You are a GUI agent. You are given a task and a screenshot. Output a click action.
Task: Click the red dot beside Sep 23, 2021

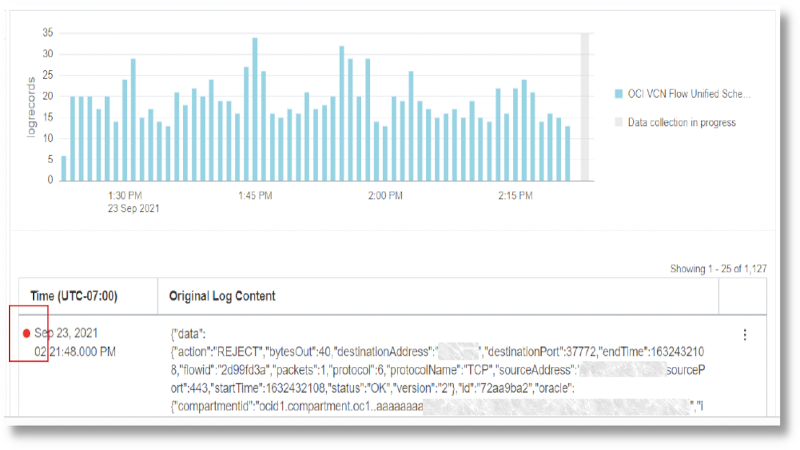26,333
